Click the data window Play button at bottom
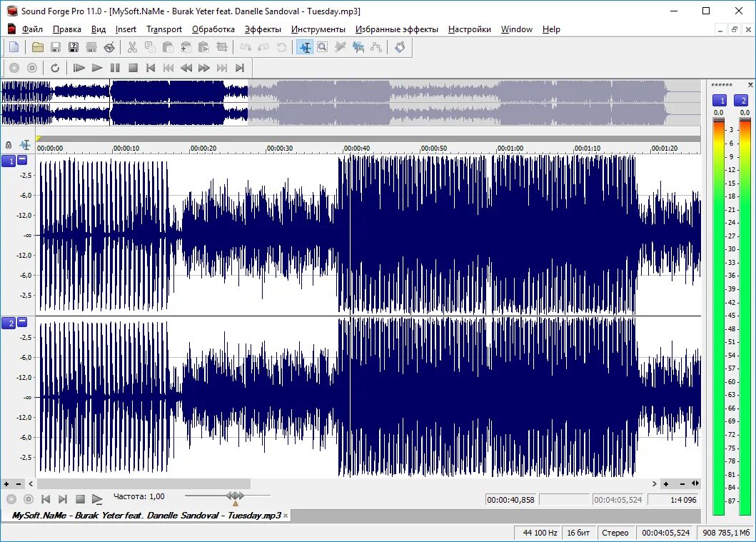This screenshot has height=542, width=756. 97,500
